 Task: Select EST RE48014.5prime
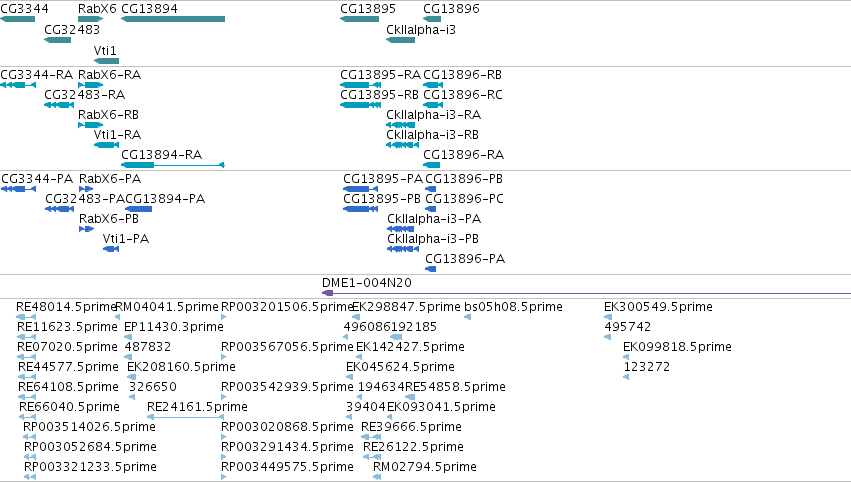point(67,307)
